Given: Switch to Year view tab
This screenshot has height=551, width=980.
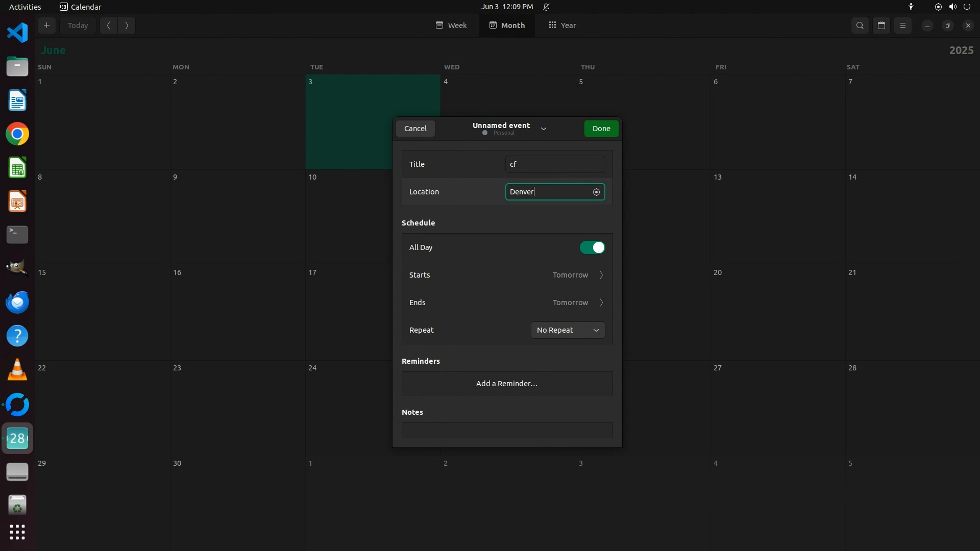Looking at the screenshot, I should tap(562, 26).
